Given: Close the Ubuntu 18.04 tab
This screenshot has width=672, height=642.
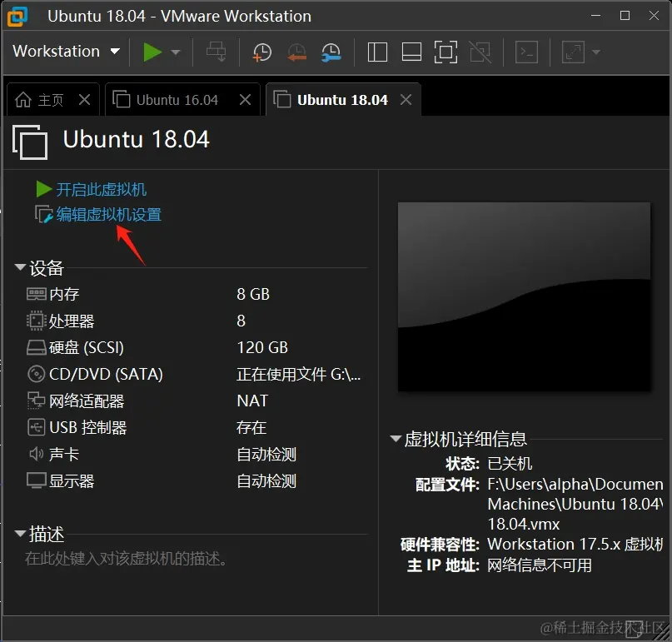Looking at the screenshot, I should tap(406, 100).
